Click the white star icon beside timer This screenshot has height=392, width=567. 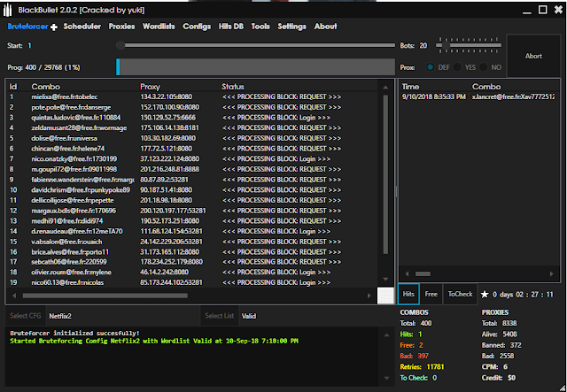click(485, 295)
